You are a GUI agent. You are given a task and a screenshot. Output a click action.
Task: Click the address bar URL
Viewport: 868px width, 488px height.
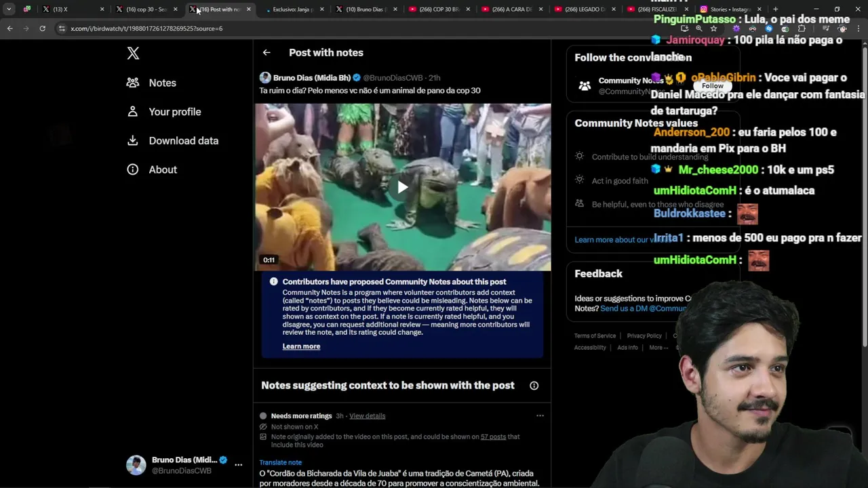pos(146,28)
